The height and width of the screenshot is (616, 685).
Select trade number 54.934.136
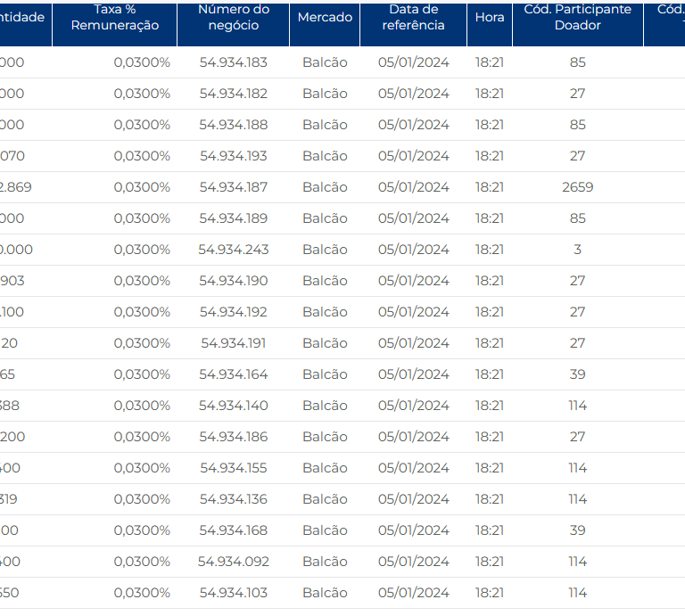pos(234,499)
